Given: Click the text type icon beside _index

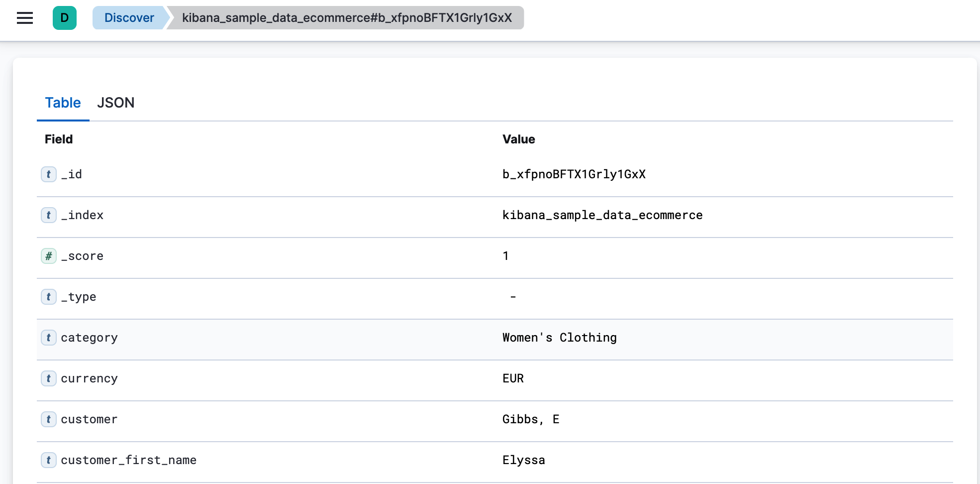Looking at the screenshot, I should click(x=48, y=215).
